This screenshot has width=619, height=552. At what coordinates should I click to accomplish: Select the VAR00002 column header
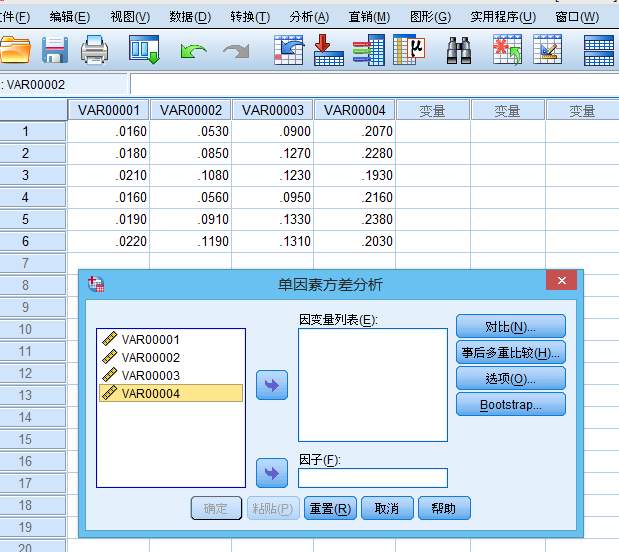point(191,110)
